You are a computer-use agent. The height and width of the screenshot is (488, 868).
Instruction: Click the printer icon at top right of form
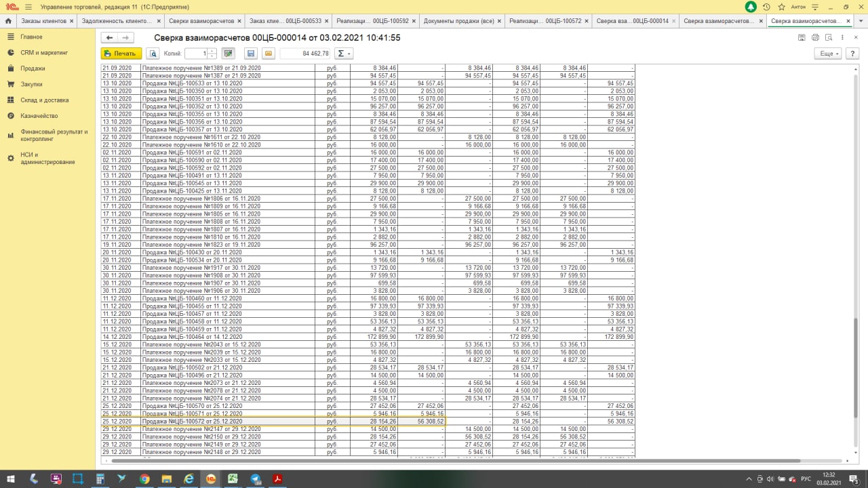coord(816,38)
